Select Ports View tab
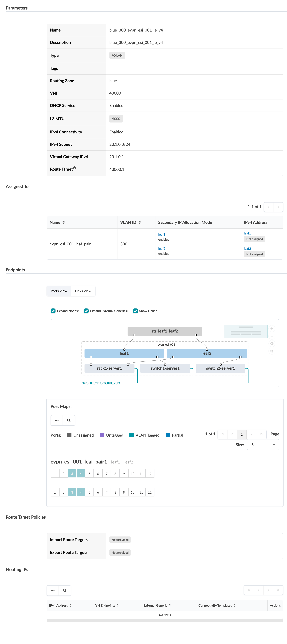The width and height of the screenshot is (287, 644). click(x=59, y=291)
